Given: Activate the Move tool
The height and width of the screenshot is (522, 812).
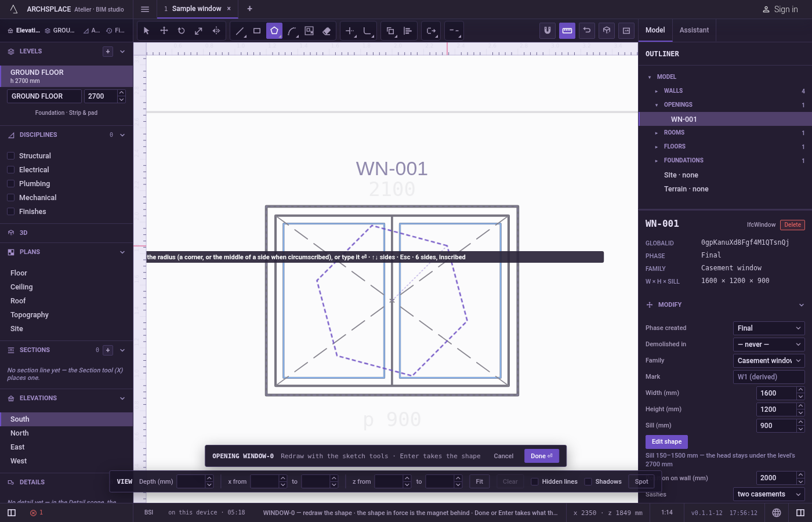Looking at the screenshot, I should [164, 31].
